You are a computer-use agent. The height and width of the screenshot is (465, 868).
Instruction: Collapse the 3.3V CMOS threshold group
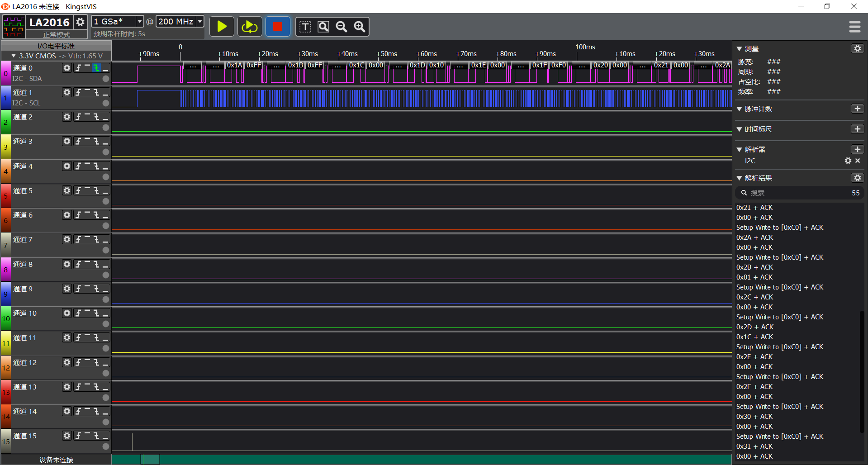pos(14,56)
